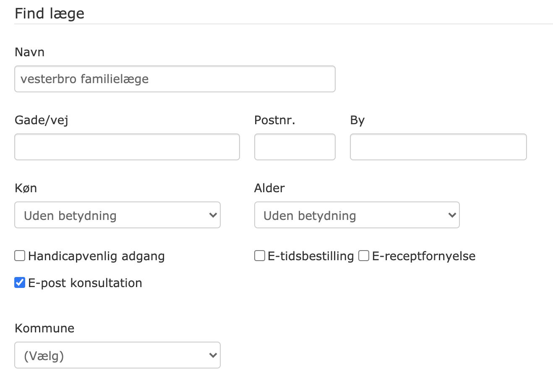The width and height of the screenshot is (553, 392).
Task: Check the E-receptfornyelse checkbox
Action: pyautogui.click(x=364, y=256)
